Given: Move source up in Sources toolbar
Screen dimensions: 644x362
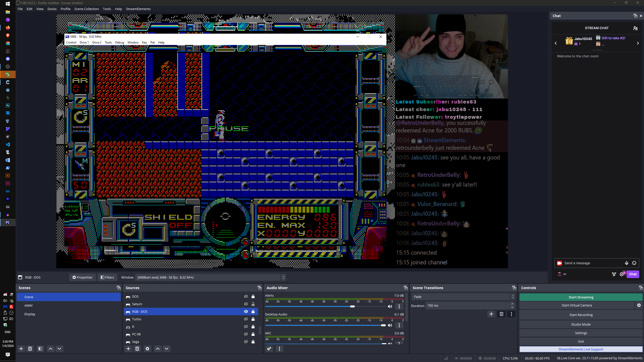Looking at the screenshot, I should [158, 349].
